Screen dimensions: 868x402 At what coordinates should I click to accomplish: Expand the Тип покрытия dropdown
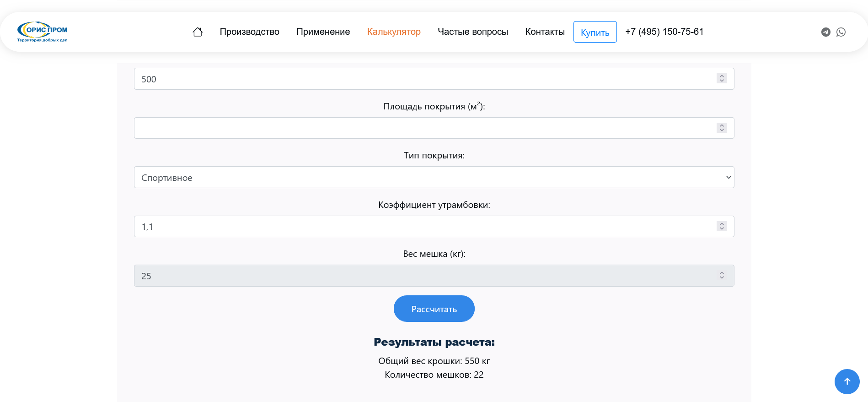(x=434, y=177)
